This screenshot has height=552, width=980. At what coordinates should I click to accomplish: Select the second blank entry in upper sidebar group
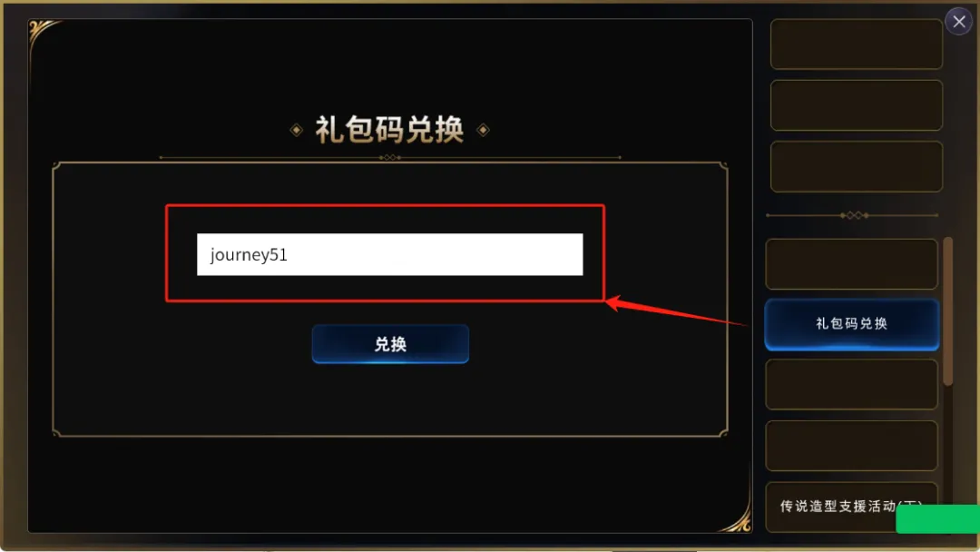[x=857, y=105]
